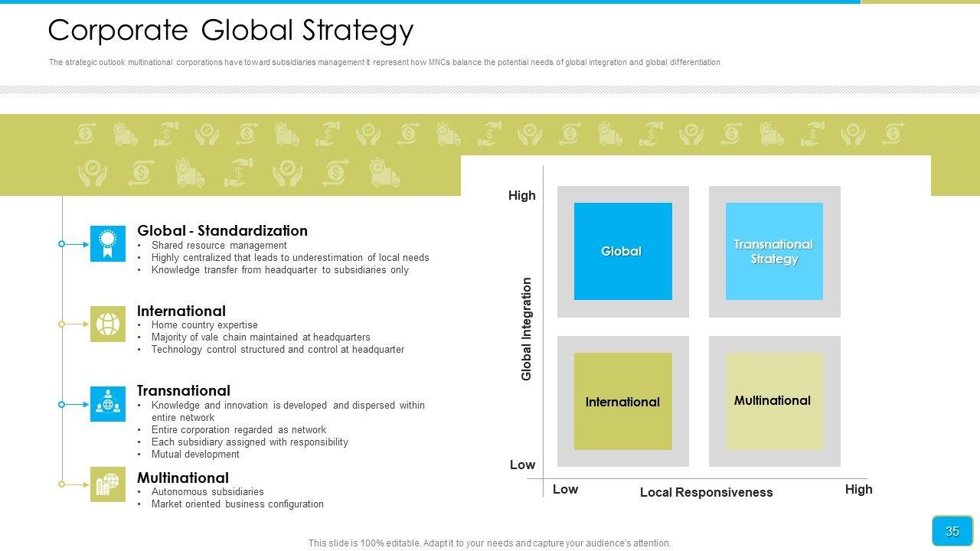
Task: Select the Knowledge and innovation is developed bullet
Action: click(288, 412)
